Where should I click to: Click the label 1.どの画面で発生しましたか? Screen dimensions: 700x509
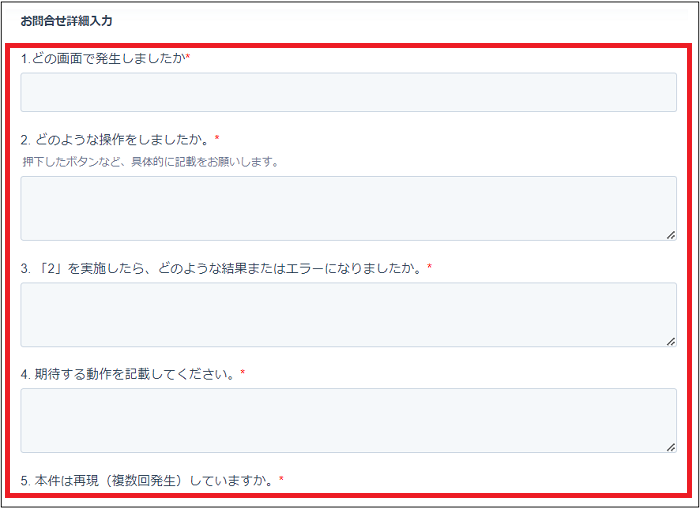pyautogui.click(x=102, y=59)
